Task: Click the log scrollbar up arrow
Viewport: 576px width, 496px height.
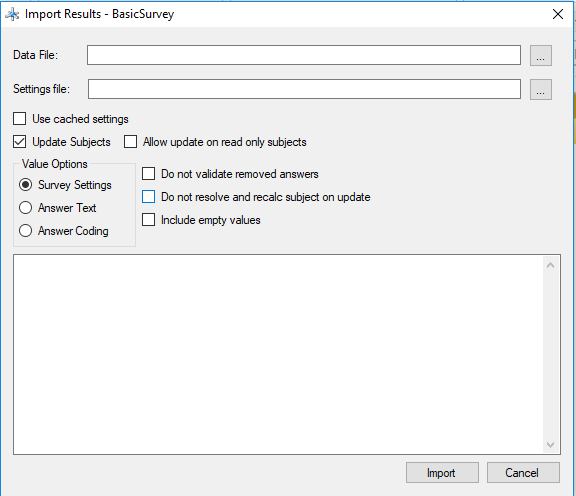Action: coord(550,265)
